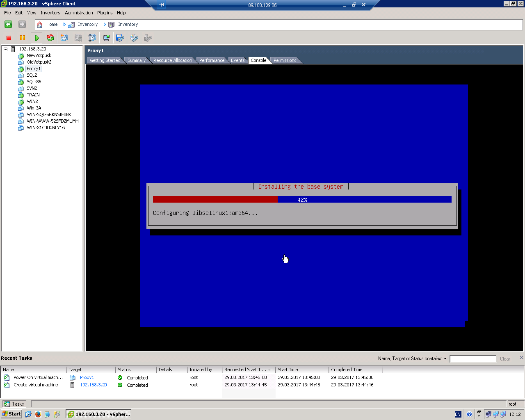Select the WIN2 virtual machine
The width and height of the screenshot is (525, 420).
pyautogui.click(x=32, y=101)
